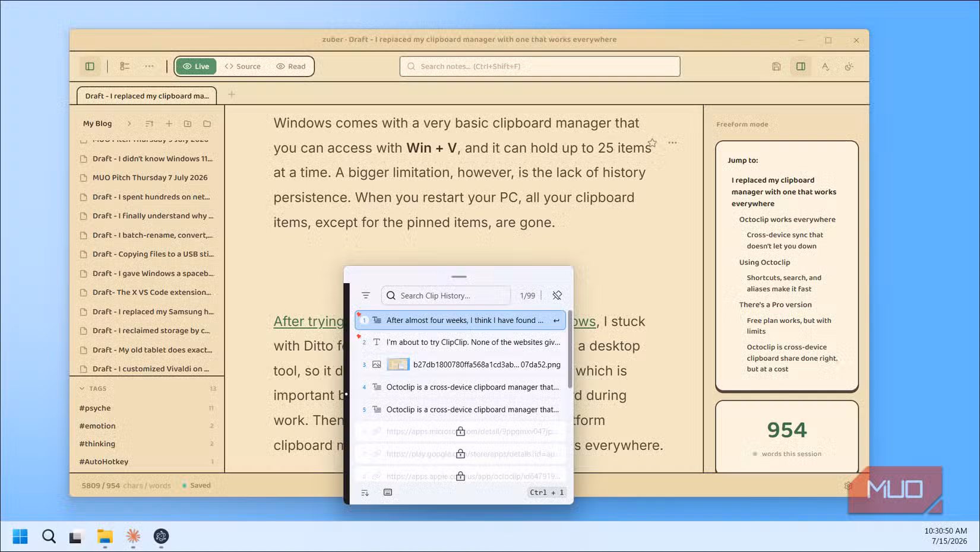Open note 'Draft - I finally understand why...'
Screen dimensions: 980x552
(147, 215)
